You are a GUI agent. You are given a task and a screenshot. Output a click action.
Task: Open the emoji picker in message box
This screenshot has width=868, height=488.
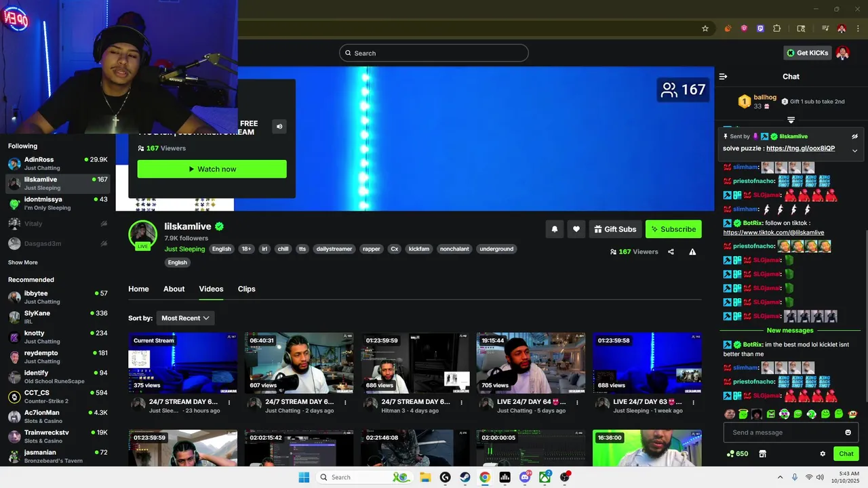pos(848,432)
